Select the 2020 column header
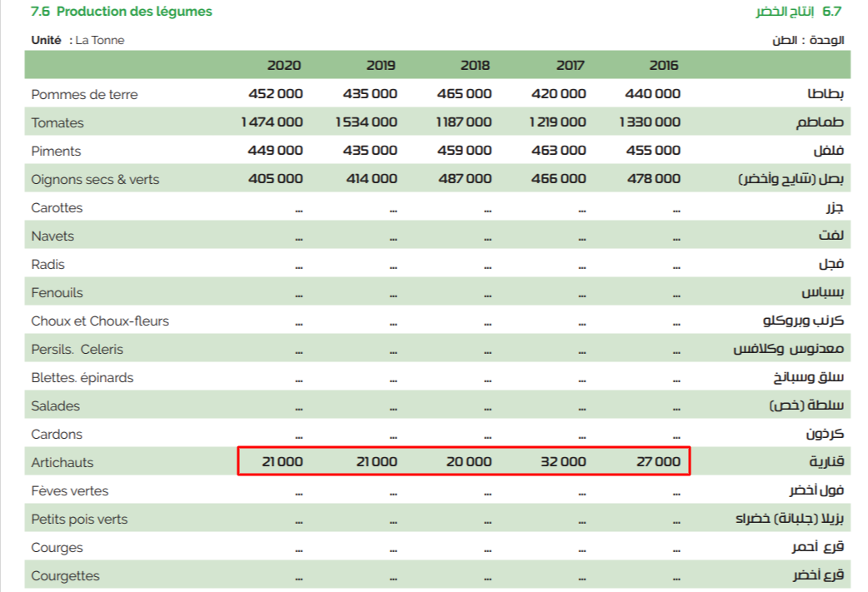This screenshot has width=868, height=592. [x=284, y=65]
